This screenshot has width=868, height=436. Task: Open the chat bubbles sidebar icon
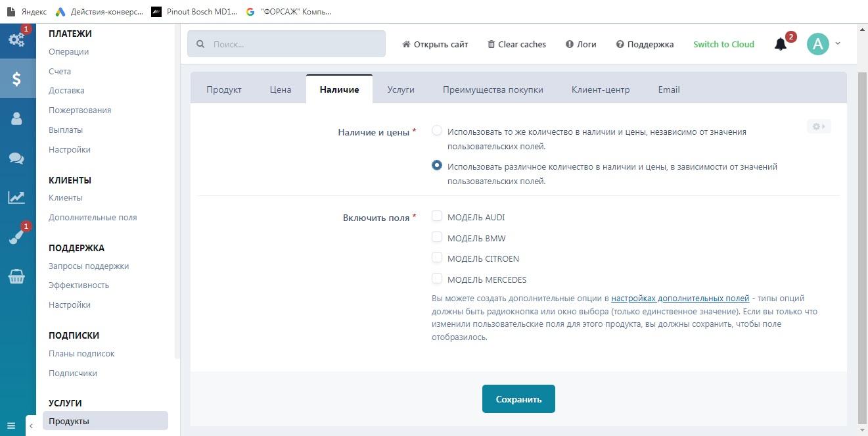16,158
